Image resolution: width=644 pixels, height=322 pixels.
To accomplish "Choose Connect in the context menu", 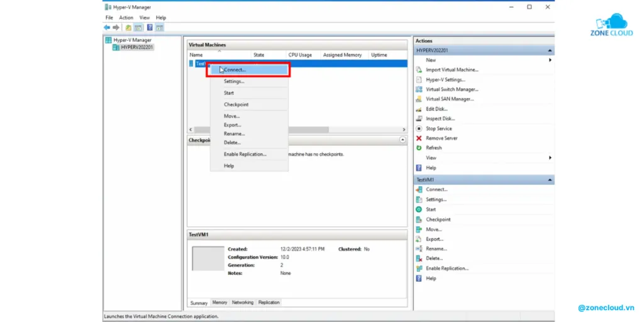I will coord(249,70).
